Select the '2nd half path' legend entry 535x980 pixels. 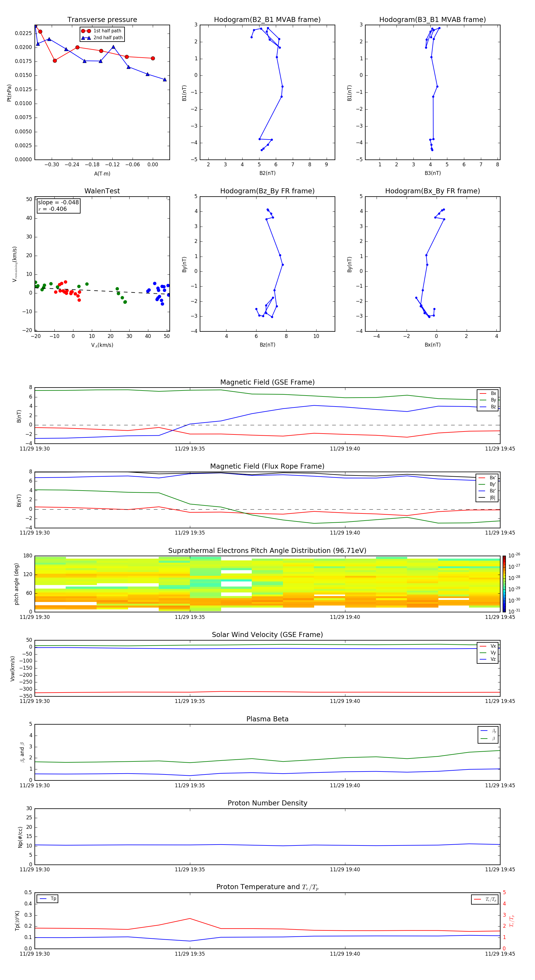102,38
